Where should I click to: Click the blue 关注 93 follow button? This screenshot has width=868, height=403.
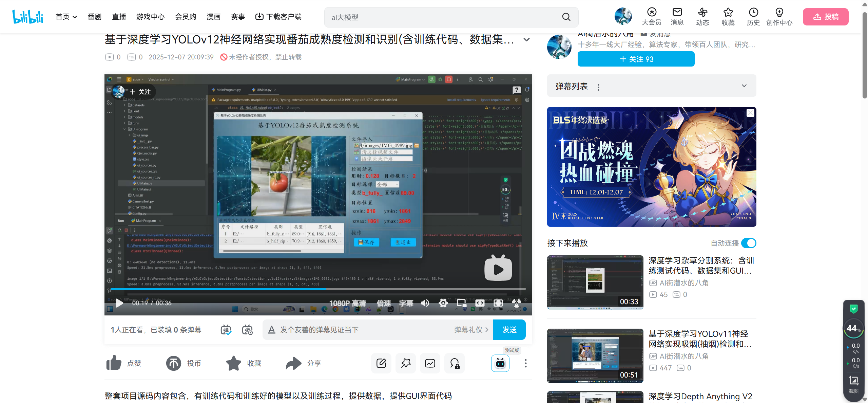[x=636, y=59]
